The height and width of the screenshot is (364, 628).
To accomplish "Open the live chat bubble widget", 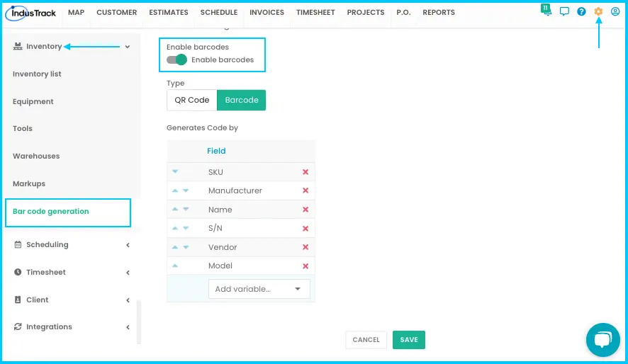I will tap(602, 340).
